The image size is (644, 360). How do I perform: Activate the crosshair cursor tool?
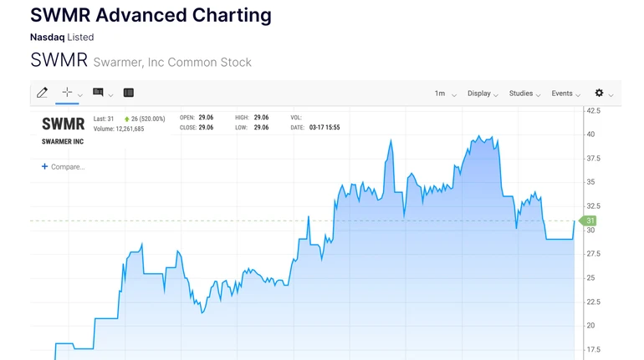(67, 93)
